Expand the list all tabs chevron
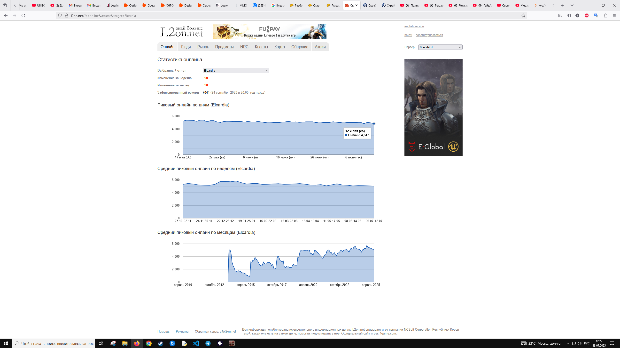The image size is (620, 364). 572,5
